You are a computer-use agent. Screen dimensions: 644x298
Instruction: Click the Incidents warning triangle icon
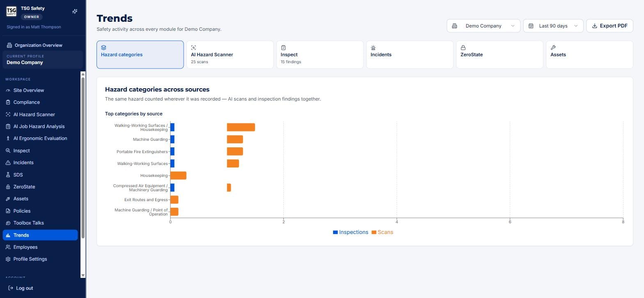click(x=8, y=163)
